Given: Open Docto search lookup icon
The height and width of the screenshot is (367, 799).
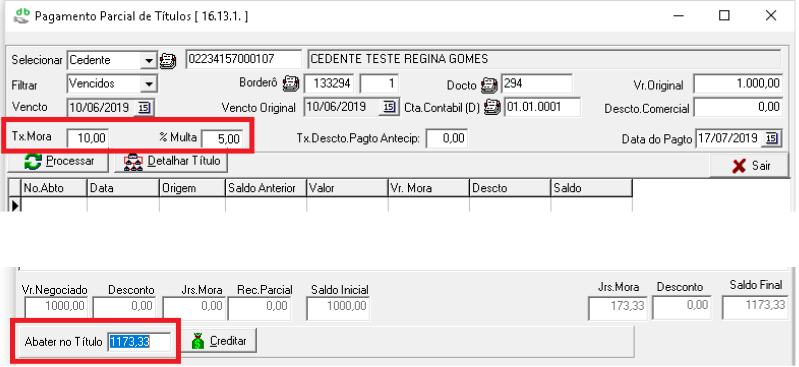Looking at the screenshot, I should 489,85.
